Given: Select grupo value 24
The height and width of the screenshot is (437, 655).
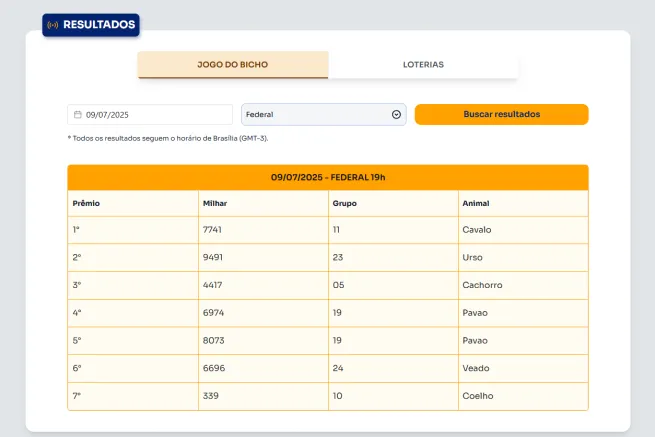Looking at the screenshot, I should click(393, 368).
